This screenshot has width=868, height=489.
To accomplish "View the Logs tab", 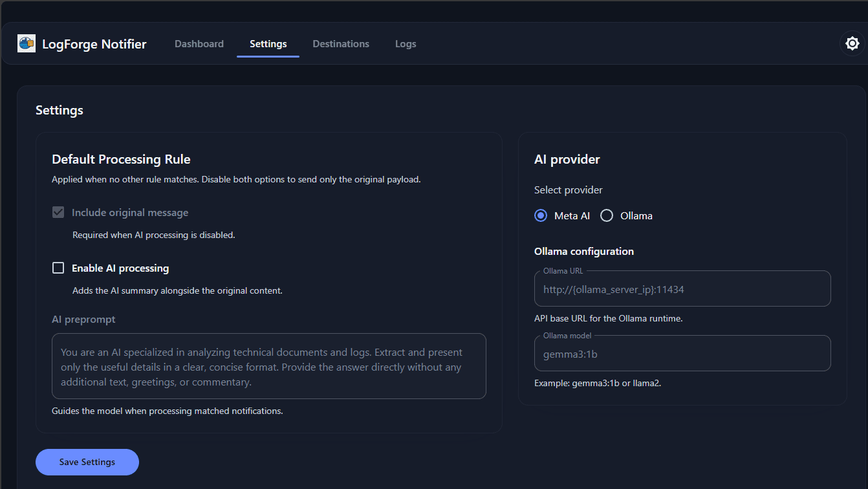I will (406, 43).
